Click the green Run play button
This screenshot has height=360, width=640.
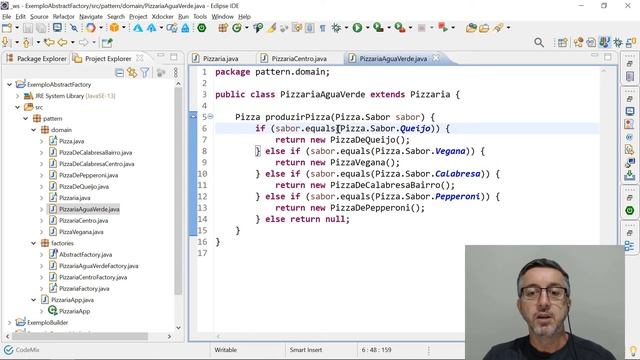(x=357, y=28)
